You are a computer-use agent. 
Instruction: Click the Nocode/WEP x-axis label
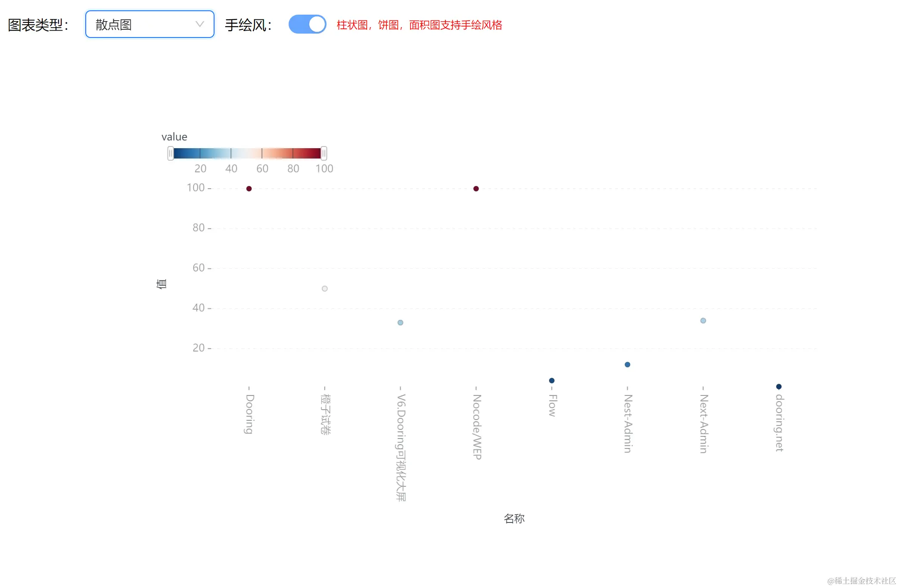[x=476, y=426]
